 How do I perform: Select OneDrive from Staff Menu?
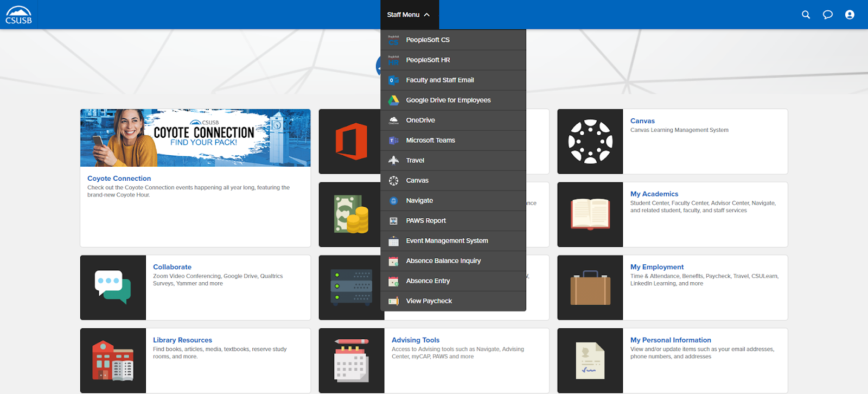click(x=454, y=120)
